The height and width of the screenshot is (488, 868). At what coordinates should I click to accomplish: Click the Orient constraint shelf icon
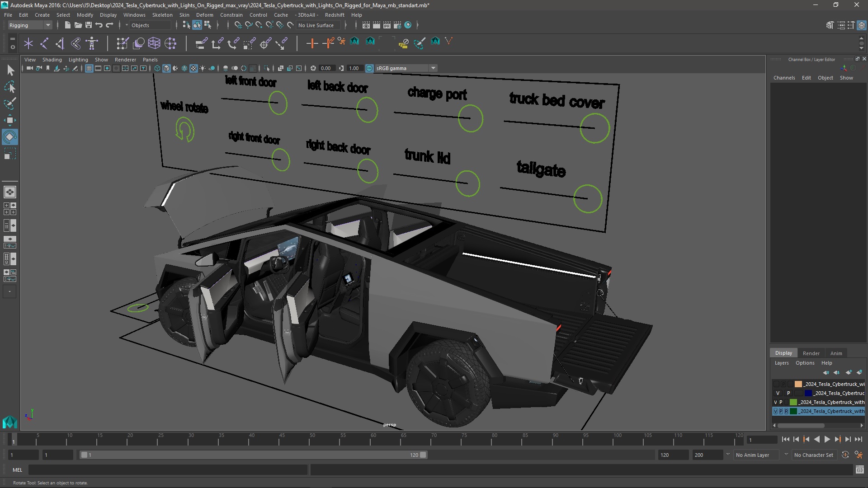tap(233, 43)
